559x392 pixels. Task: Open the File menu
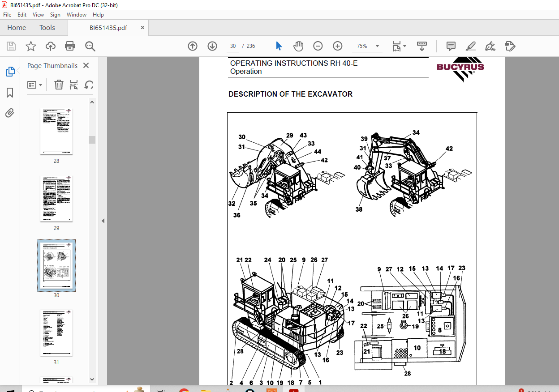point(7,15)
